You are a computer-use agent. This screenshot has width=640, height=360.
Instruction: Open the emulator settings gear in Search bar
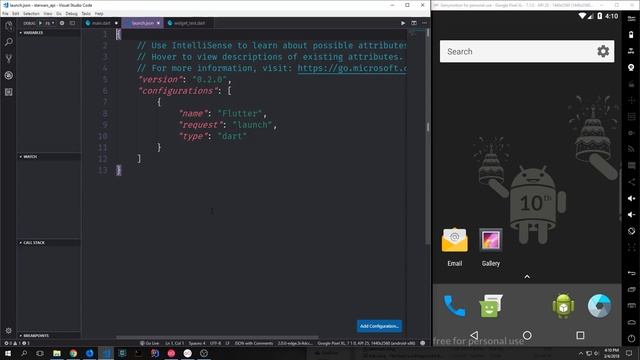point(603,51)
